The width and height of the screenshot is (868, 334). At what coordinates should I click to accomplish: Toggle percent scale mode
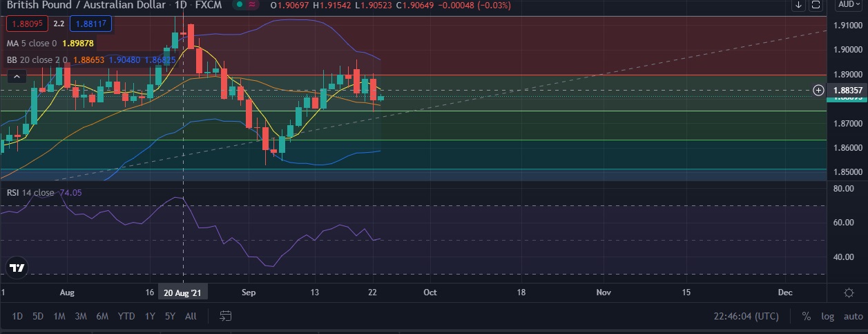(x=806, y=316)
